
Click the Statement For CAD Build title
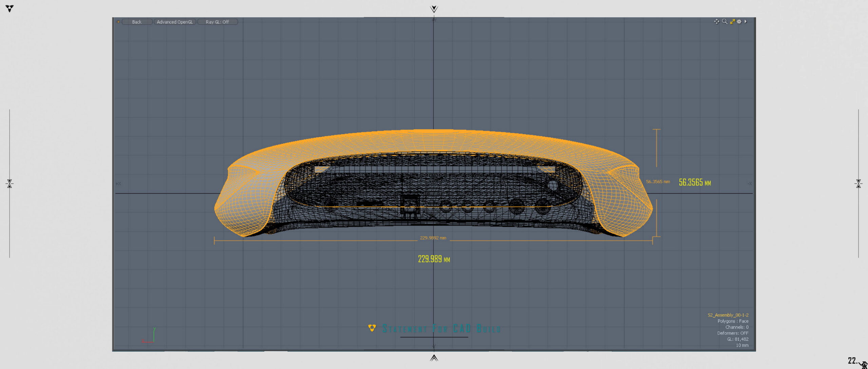point(441,328)
